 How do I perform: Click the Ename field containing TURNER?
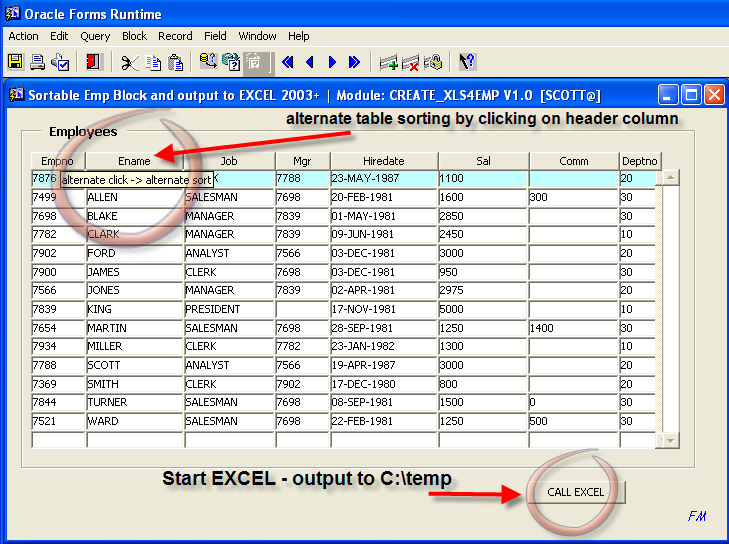pos(134,402)
